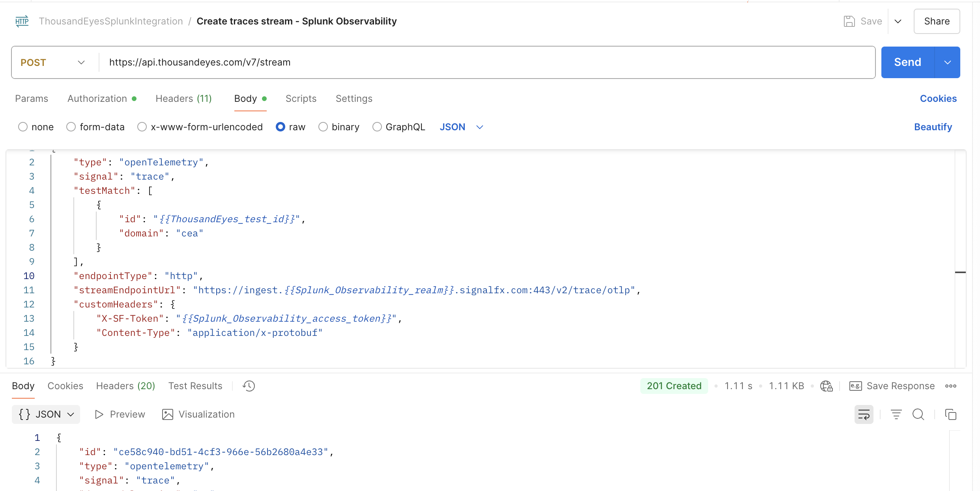This screenshot has height=491, width=980.
Task: Switch to request Headers (11) tab
Action: [183, 99]
